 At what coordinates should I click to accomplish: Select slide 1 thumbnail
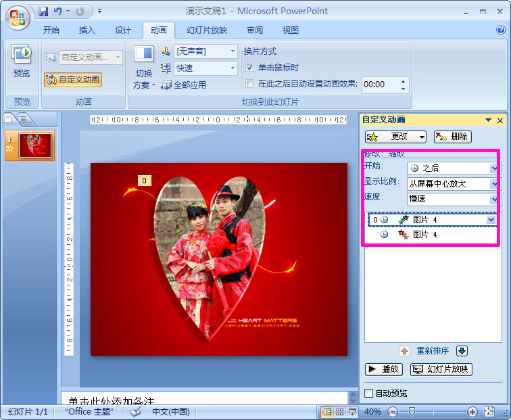(x=35, y=145)
